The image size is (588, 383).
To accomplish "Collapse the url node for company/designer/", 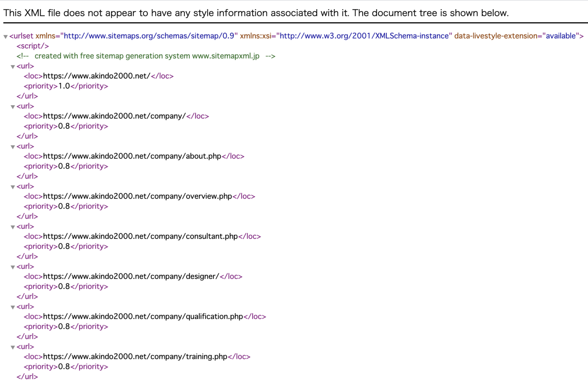I will (13, 267).
